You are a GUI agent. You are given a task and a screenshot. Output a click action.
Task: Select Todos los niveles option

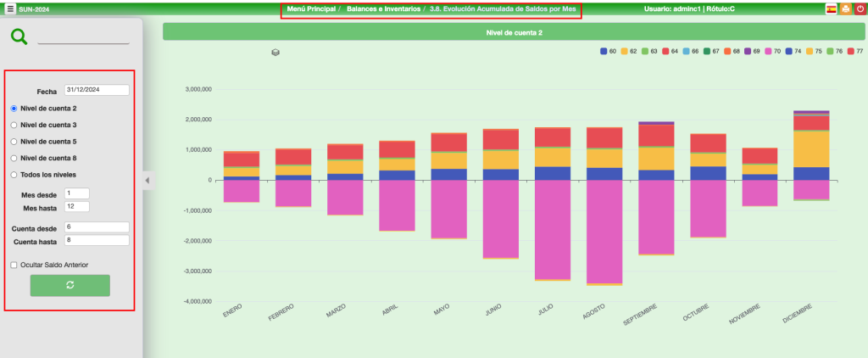point(14,174)
